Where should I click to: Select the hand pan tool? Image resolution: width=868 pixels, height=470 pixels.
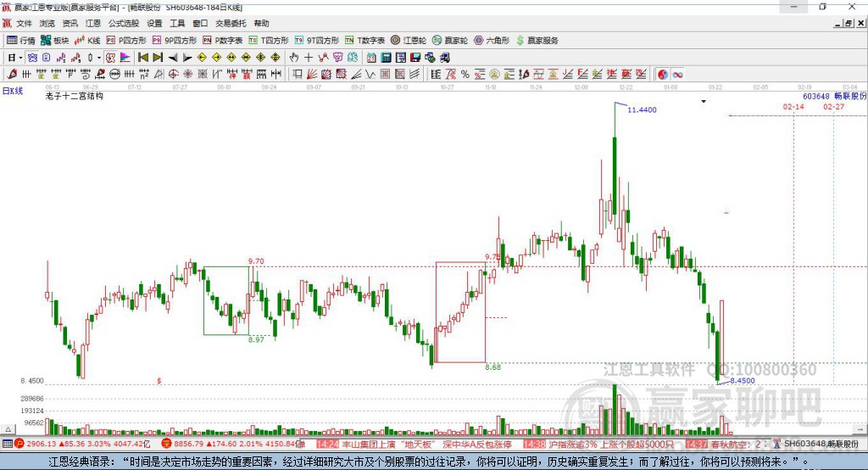(294, 58)
